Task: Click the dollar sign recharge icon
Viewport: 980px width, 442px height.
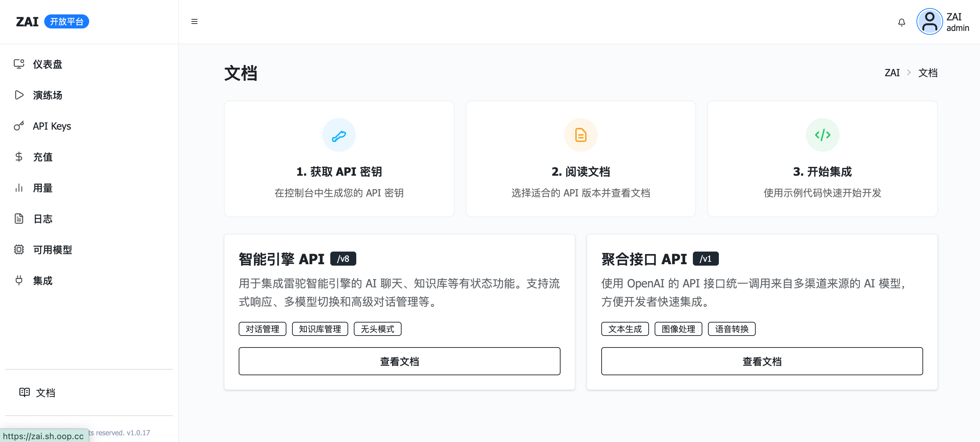Action: coord(19,157)
